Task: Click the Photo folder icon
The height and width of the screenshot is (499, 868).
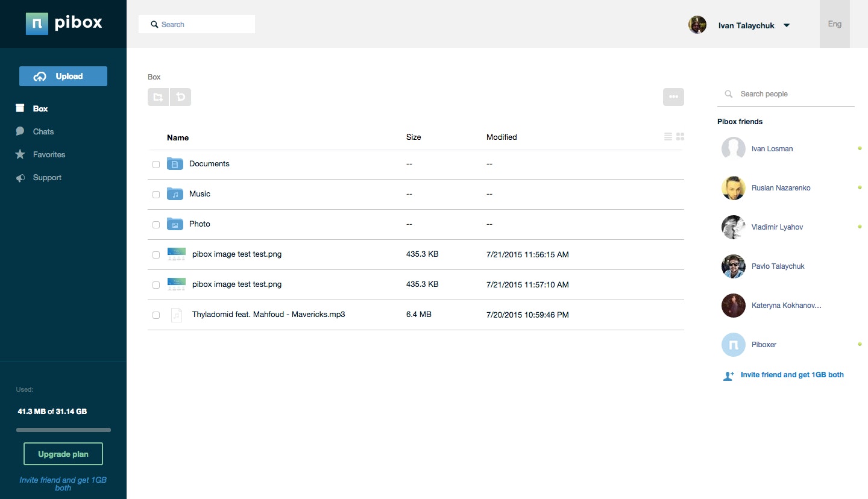Action: tap(175, 224)
